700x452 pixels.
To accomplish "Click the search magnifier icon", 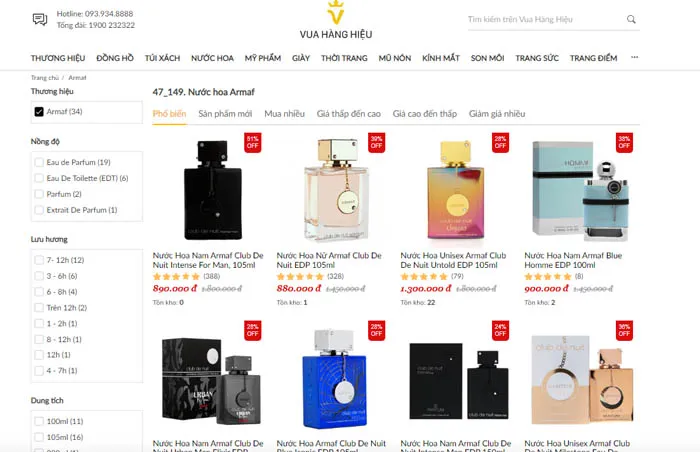I will click(631, 19).
